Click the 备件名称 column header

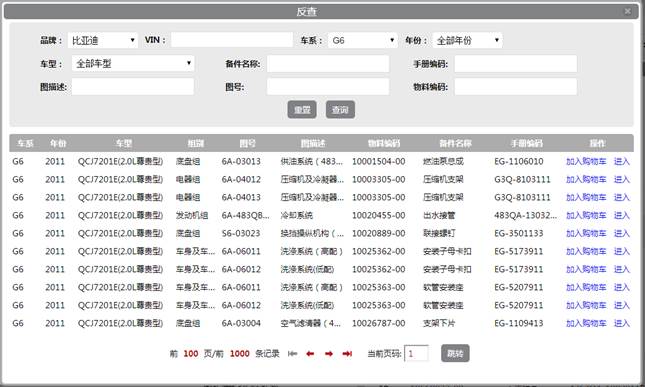point(455,143)
